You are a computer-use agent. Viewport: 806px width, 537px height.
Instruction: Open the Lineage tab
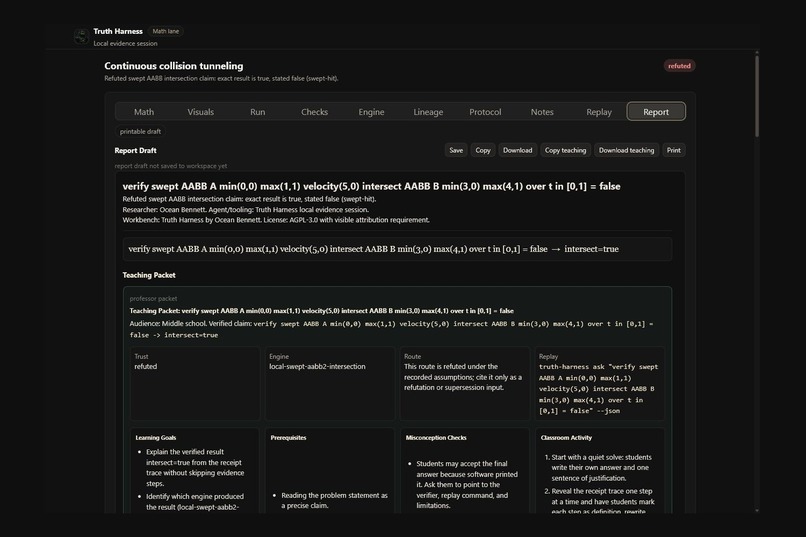click(428, 112)
